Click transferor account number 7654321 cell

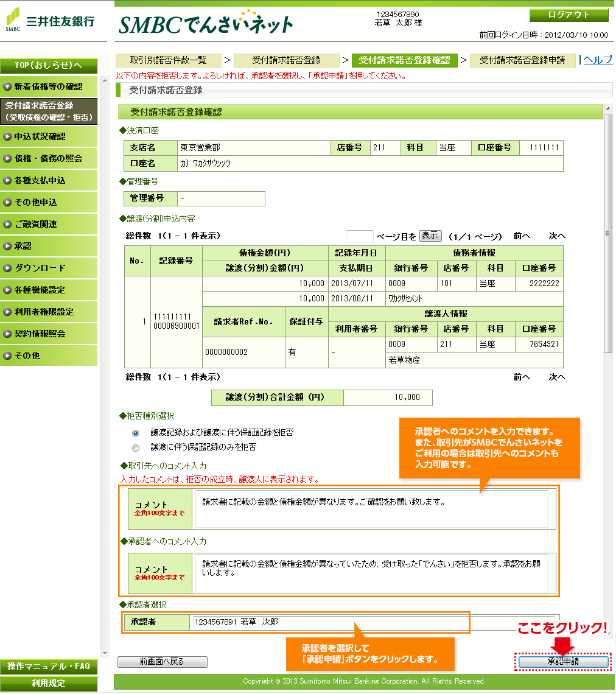539,345
